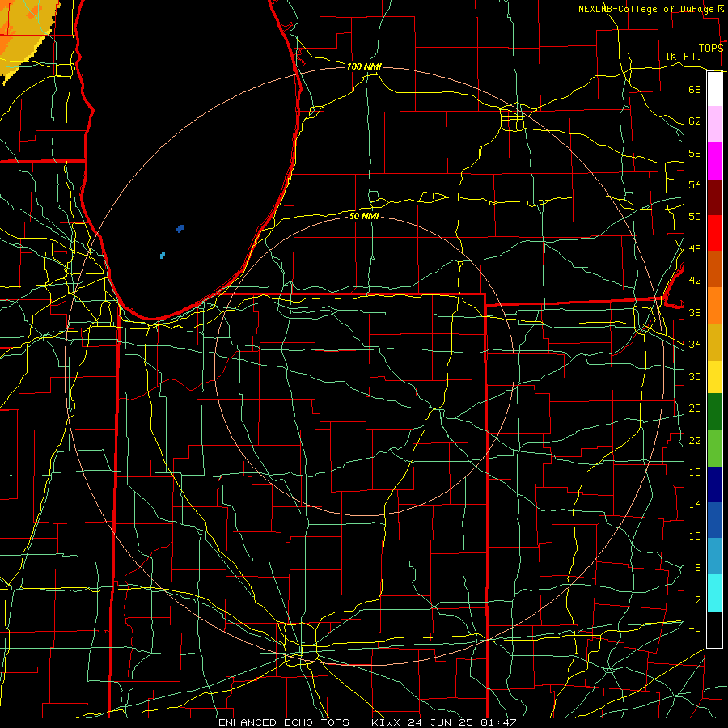Click the bright red swatch at 46-50
728x728 pixels.
coord(714,233)
